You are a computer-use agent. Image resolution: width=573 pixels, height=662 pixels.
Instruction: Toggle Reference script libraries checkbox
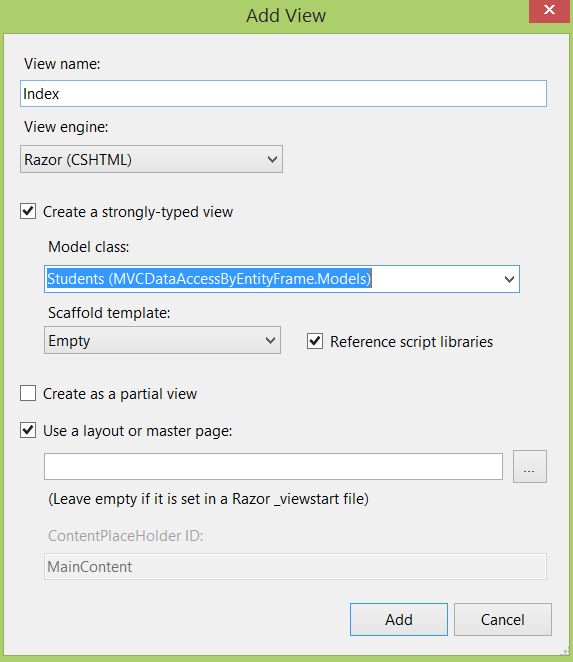(315, 341)
